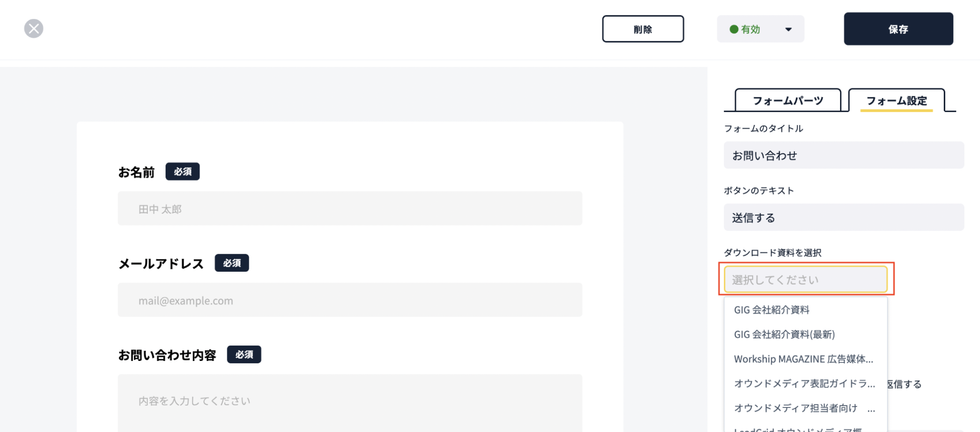The height and width of the screenshot is (432, 980).
Task: Click the 削除 delete button
Action: tap(643, 29)
